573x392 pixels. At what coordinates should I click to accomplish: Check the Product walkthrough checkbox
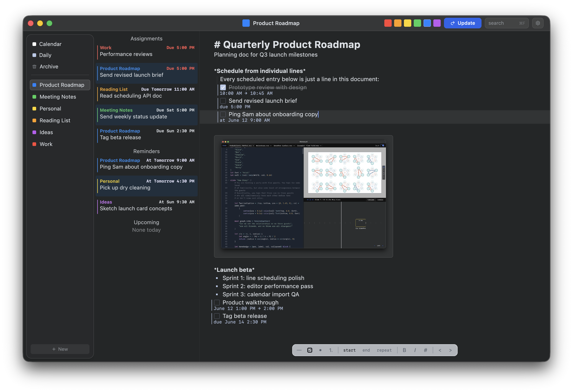(x=217, y=303)
